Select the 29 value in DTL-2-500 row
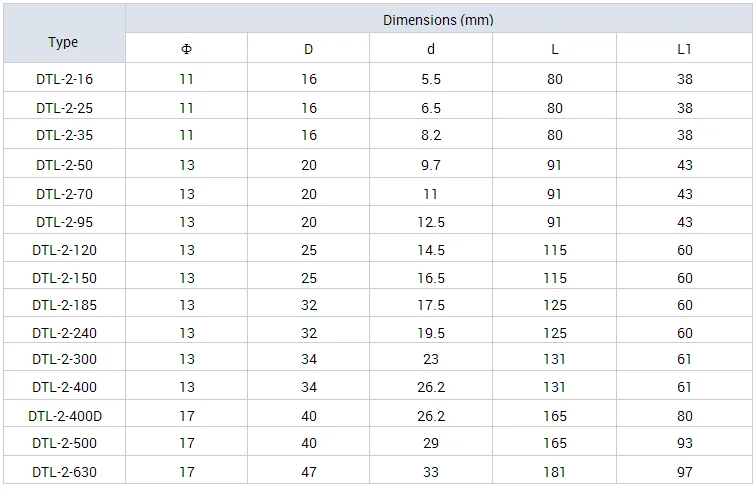The width and height of the screenshot is (756, 492). (x=431, y=443)
